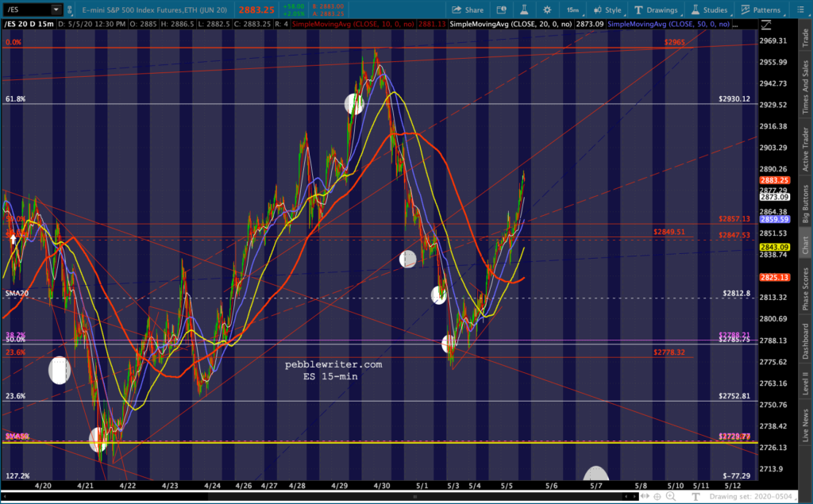Click the Share arrow icon

click(x=457, y=10)
